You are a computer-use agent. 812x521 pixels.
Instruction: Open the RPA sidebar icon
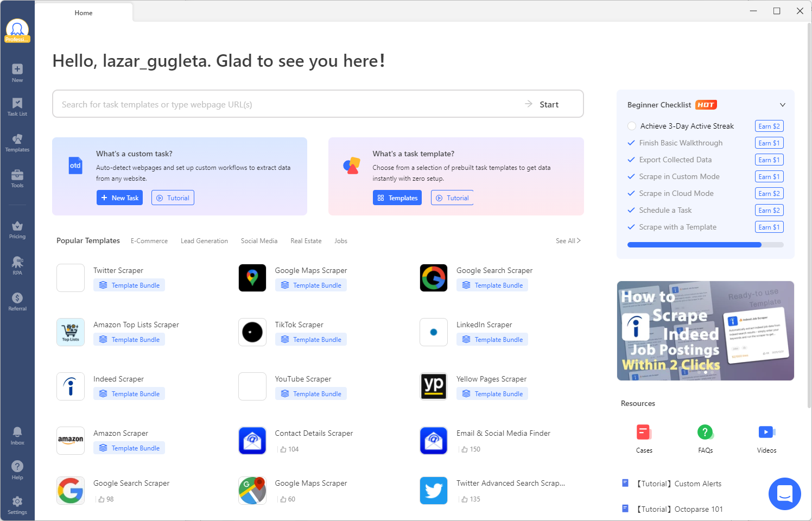17,263
